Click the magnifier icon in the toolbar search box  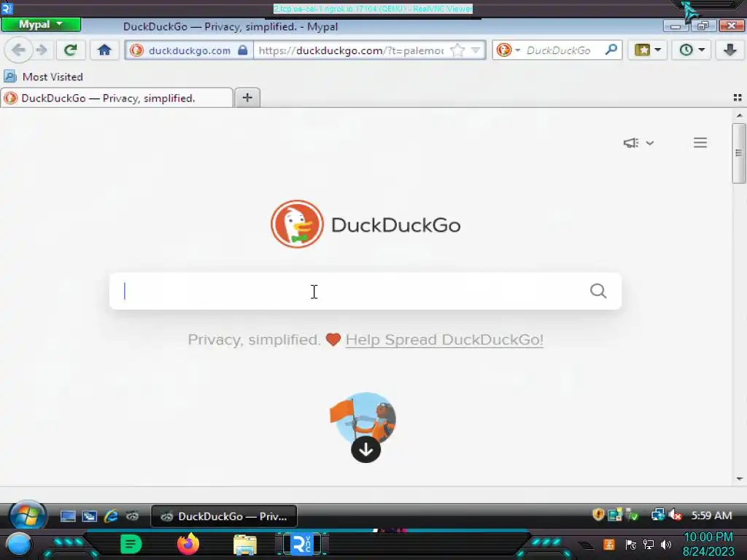pos(611,50)
